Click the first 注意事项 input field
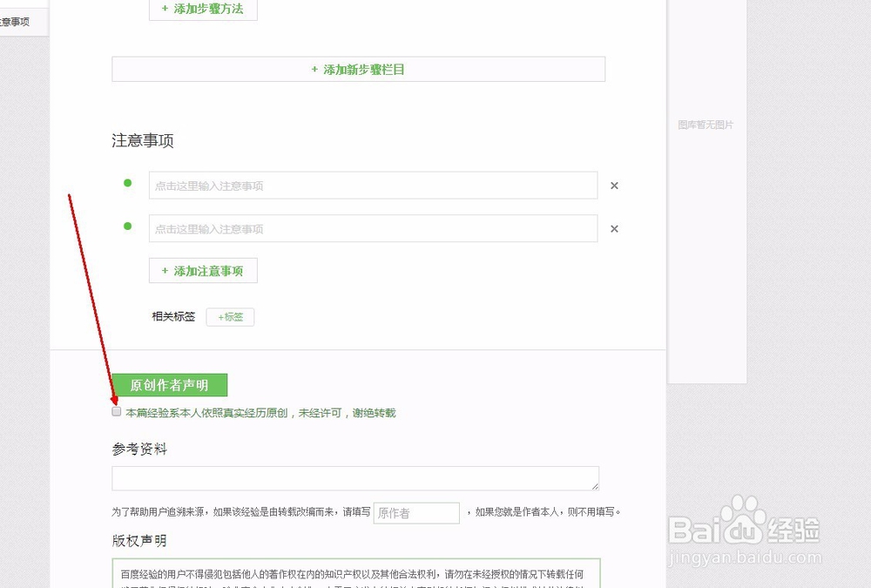This screenshot has height=588, width=871. point(375,185)
